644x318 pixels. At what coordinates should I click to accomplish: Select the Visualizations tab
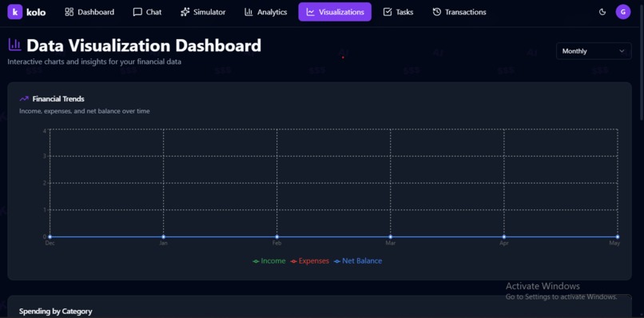(335, 12)
